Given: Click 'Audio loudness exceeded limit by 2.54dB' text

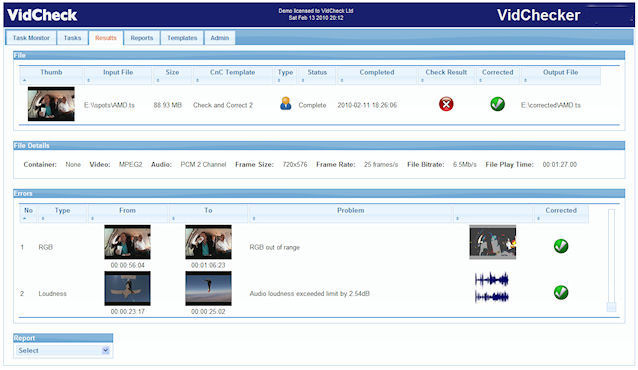Looking at the screenshot, I should pos(309,293).
